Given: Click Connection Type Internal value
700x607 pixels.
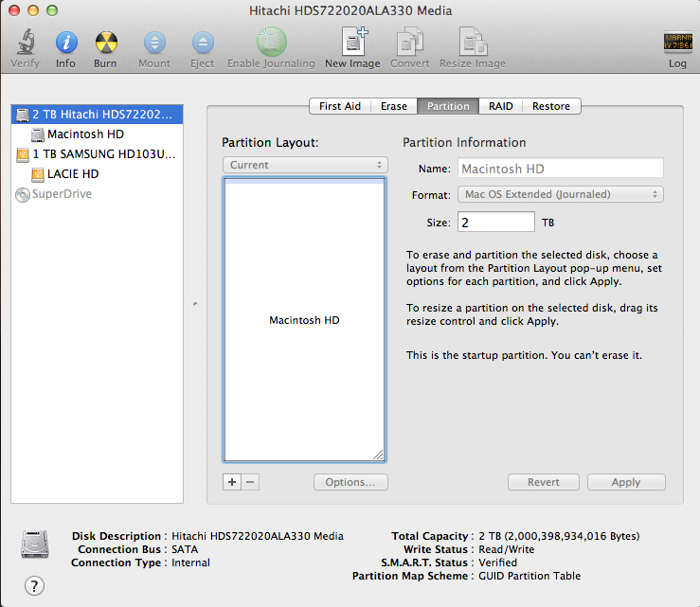Looking at the screenshot, I should (190, 562).
